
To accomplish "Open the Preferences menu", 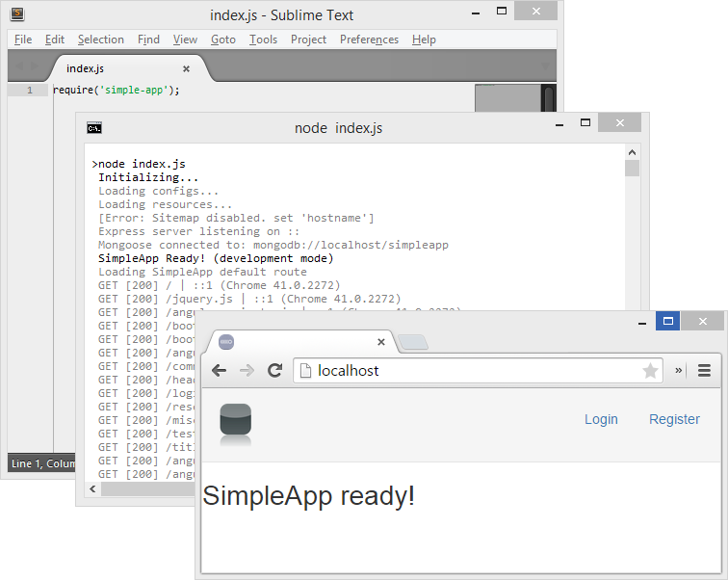I will tap(369, 40).
